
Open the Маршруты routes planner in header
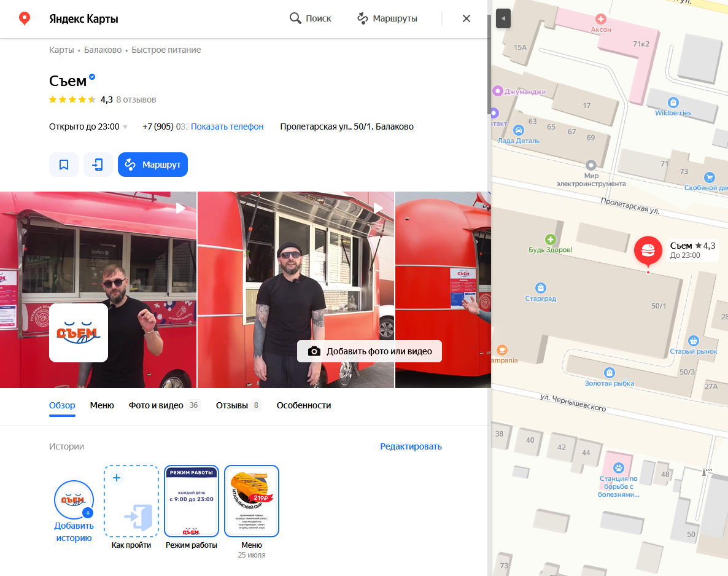point(387,18)
